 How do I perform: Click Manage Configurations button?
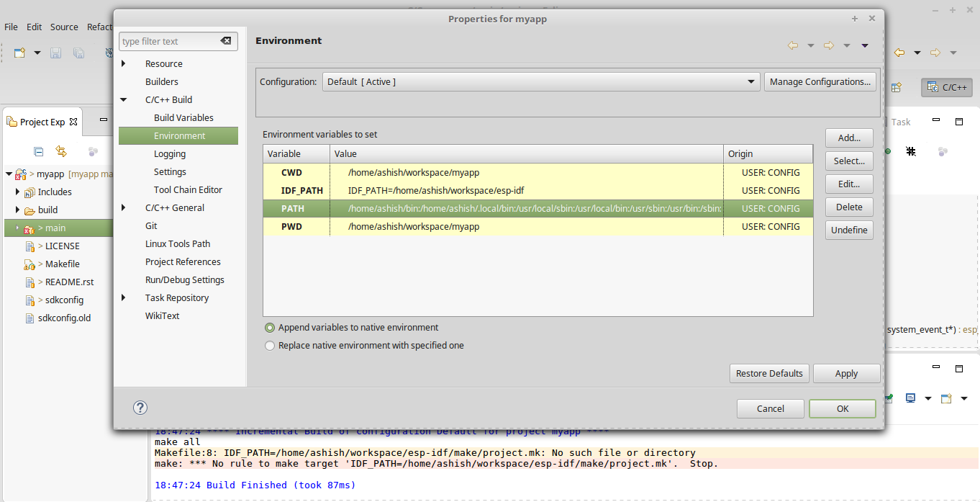pos(820,81)
